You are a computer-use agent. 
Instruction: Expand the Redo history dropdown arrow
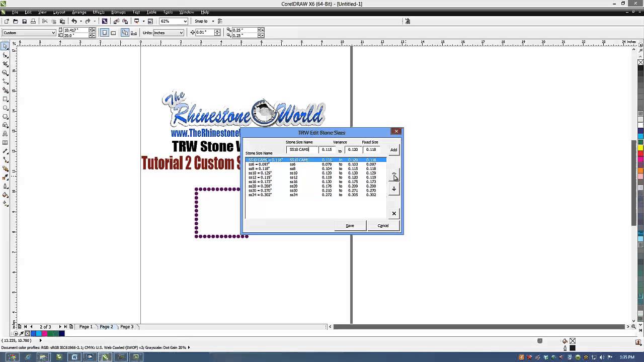[x=94, y=21]
